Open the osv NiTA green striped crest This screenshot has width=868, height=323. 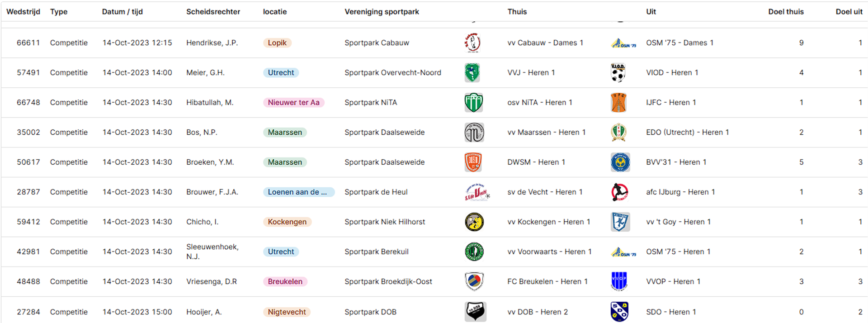pos(474,103)
